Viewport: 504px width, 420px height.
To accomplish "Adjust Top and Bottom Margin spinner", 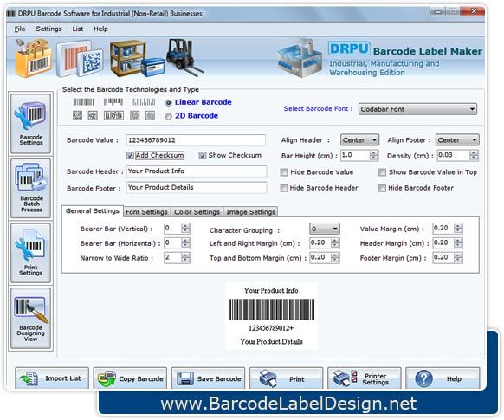I will (335, 257).
